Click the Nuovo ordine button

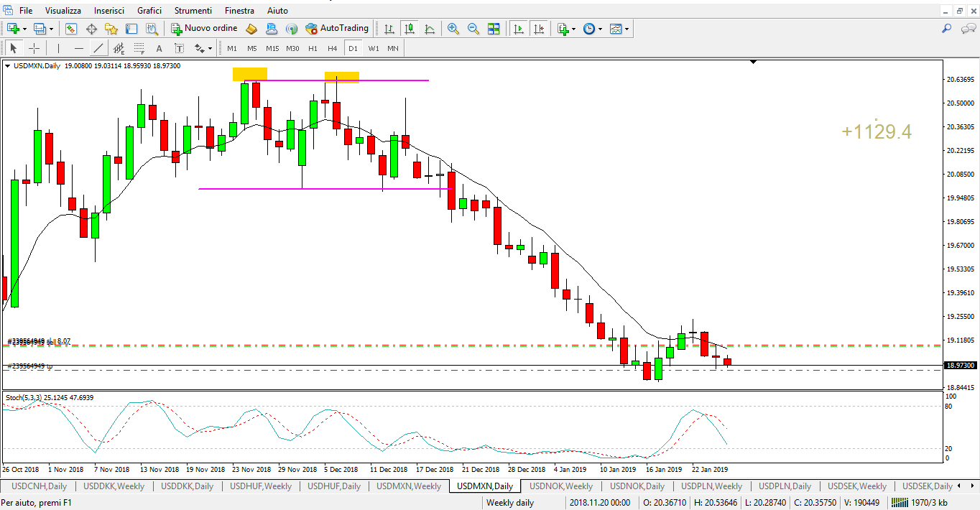pyautogui.click(x=204, y=29)
